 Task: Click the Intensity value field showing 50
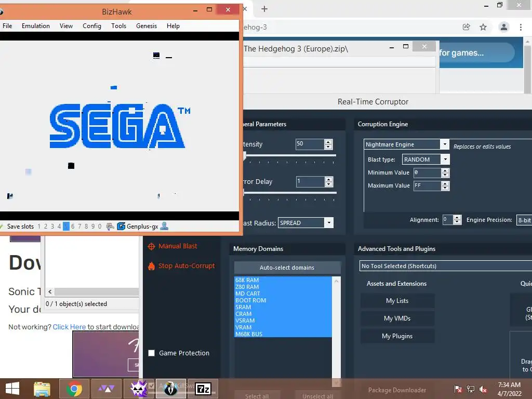point(310,144)
